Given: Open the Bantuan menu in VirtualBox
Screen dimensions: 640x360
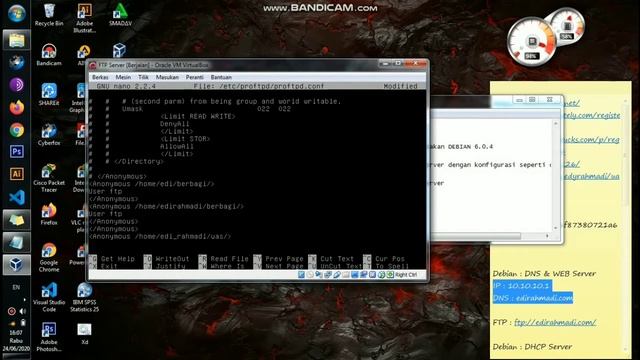Looking at the screenshot, I should [221, 77].
